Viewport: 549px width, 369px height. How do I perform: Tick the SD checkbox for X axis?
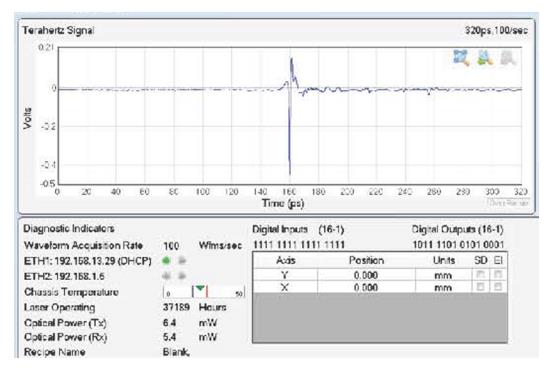481,287
